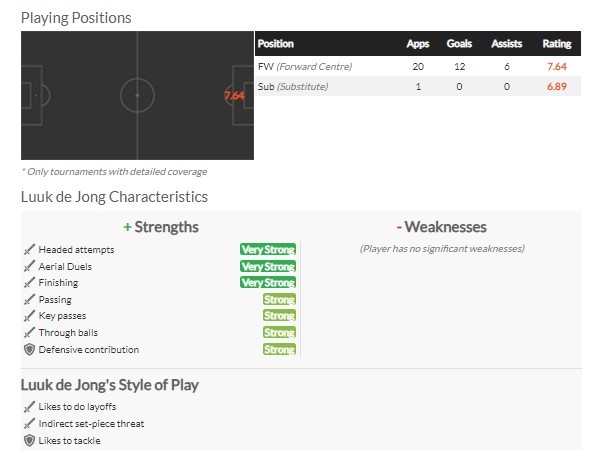Click the sword icon by Indirect set-piece threat
Image resolution: width=600 pixels, height=450 pixels.
pos(29,424)
